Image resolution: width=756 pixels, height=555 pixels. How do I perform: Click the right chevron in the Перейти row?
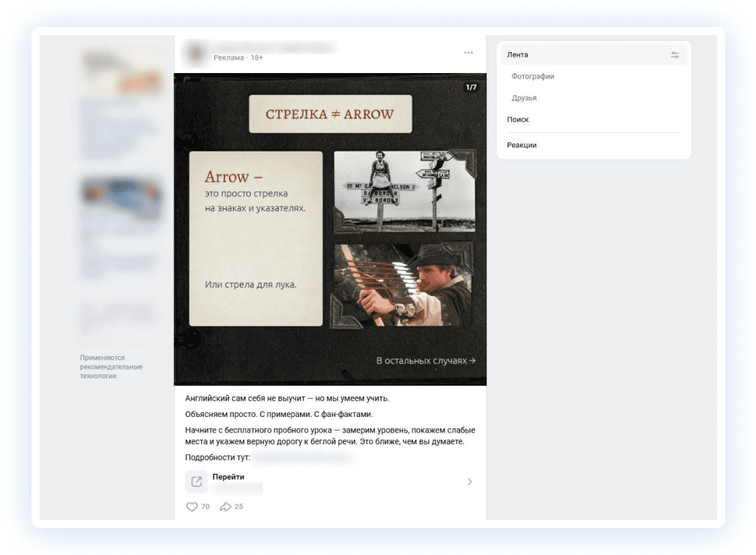[470, 482]
